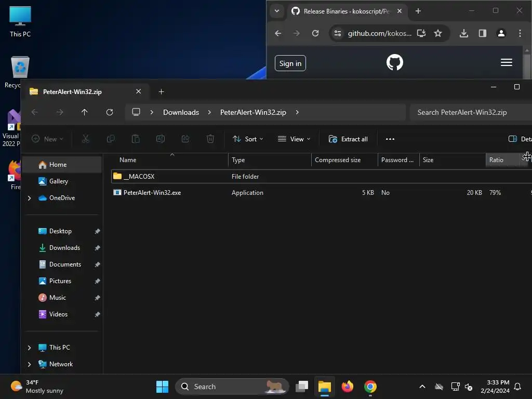Go back in Chrome browser

point(278,33)
